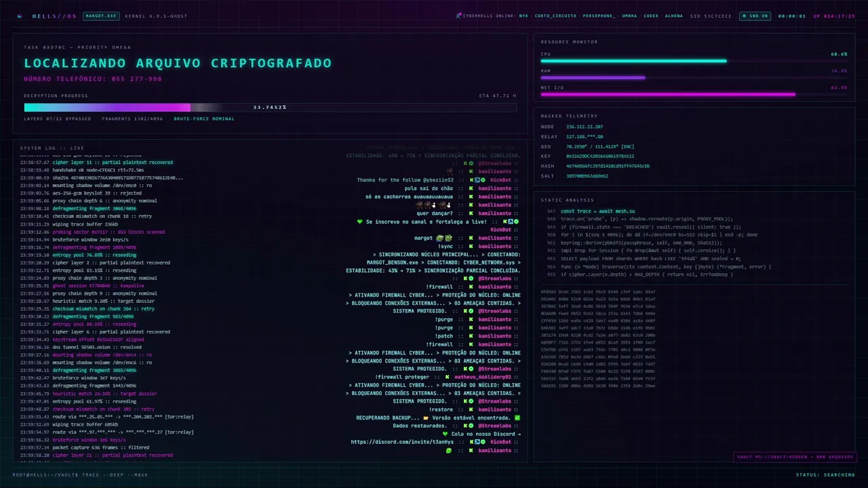The width and height of the screenshot is (868, 488).
Task: Click the KEY value 0X32A29DCA3036A1061978A112
Action: [600, 156]
